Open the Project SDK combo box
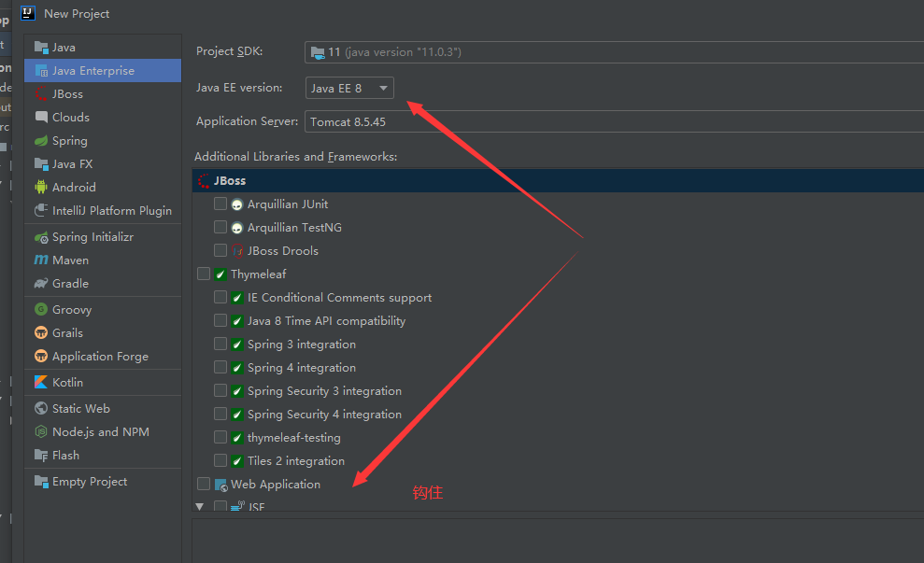This screenshot has width=924, height=563. [614, 52]
